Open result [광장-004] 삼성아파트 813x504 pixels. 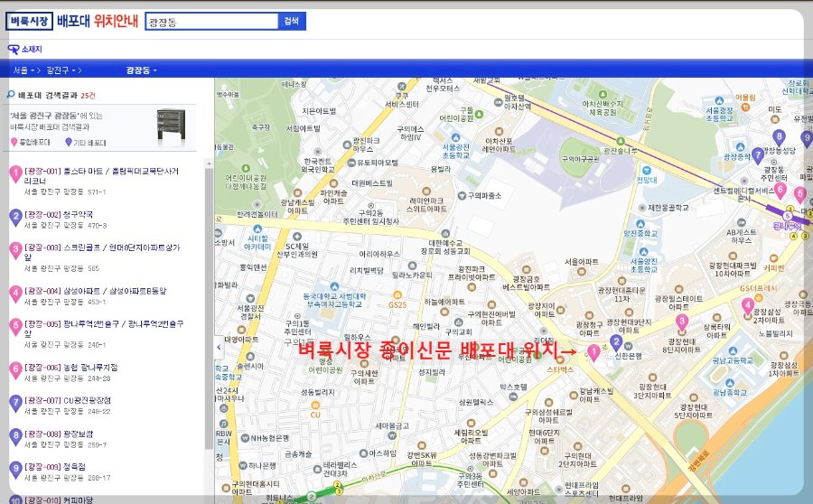click(95, 291)
